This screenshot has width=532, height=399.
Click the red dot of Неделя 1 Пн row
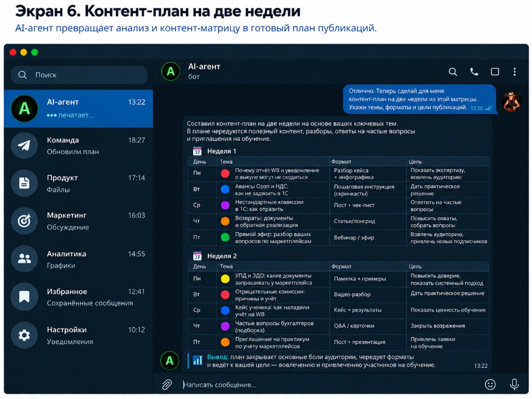pos(225,174)
